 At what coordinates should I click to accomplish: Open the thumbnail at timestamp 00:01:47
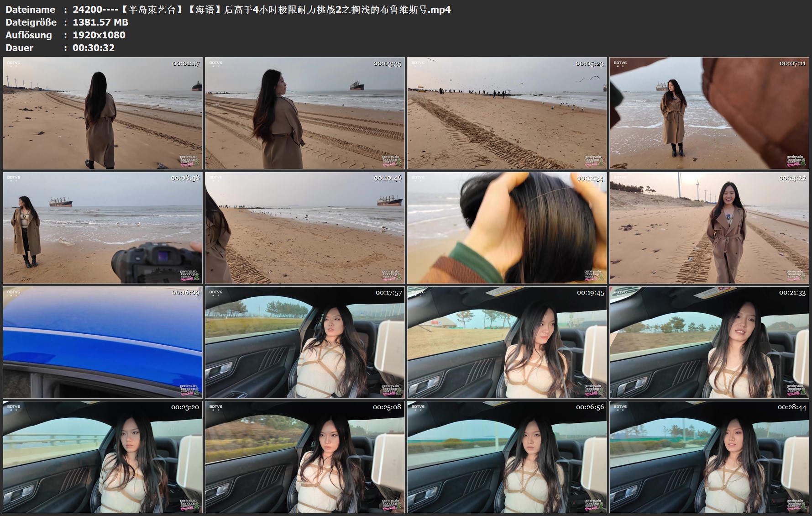[103, 113]
